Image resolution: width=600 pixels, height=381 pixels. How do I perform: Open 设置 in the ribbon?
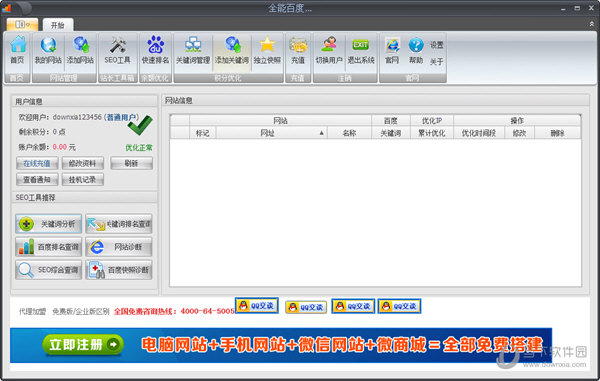point(437,45)
